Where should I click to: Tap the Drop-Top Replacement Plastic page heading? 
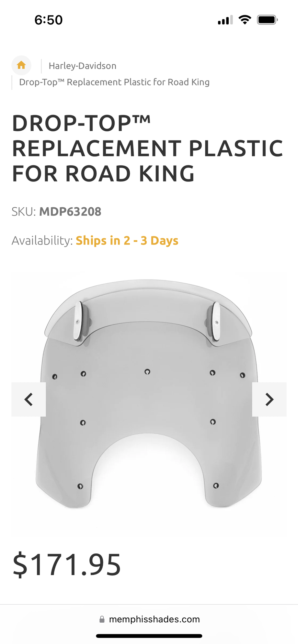147,148
